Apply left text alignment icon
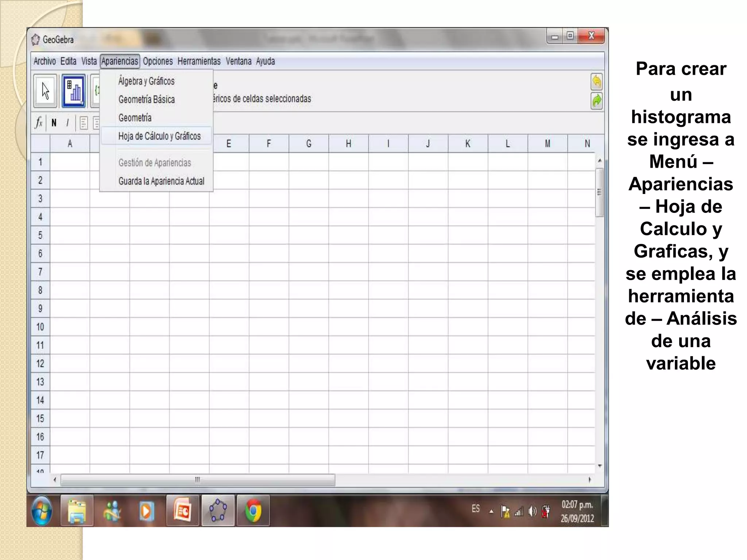This screenshot has width=747, height=560. (x=84, y=123)
